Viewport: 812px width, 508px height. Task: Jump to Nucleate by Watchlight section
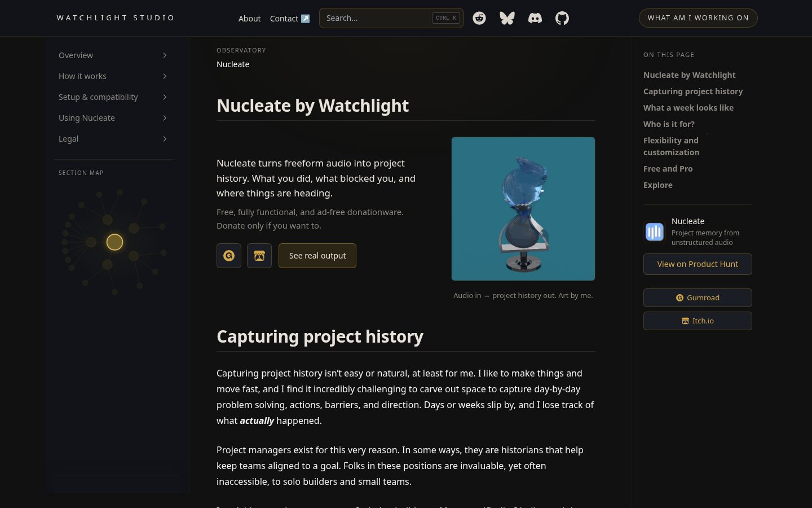click(x=689, y=75)
